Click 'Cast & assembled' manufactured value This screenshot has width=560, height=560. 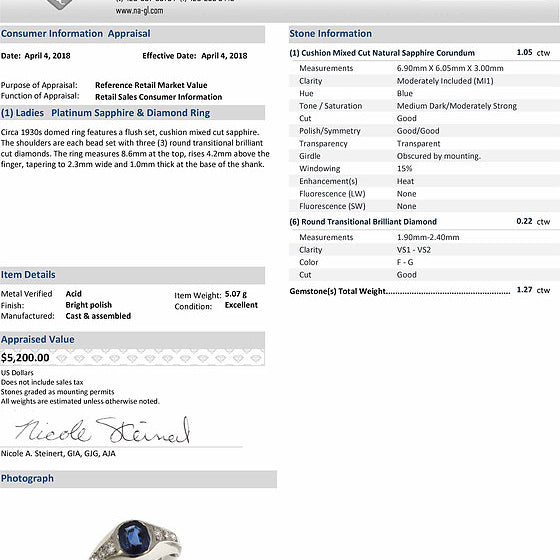tap(98, 316)
